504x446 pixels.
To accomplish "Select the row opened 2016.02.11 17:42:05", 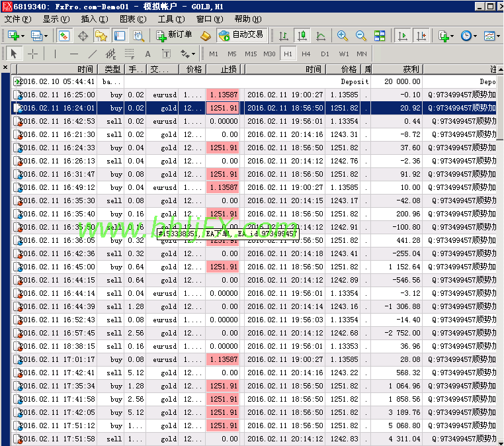I will pyautogui.click(x=254, y=412).
